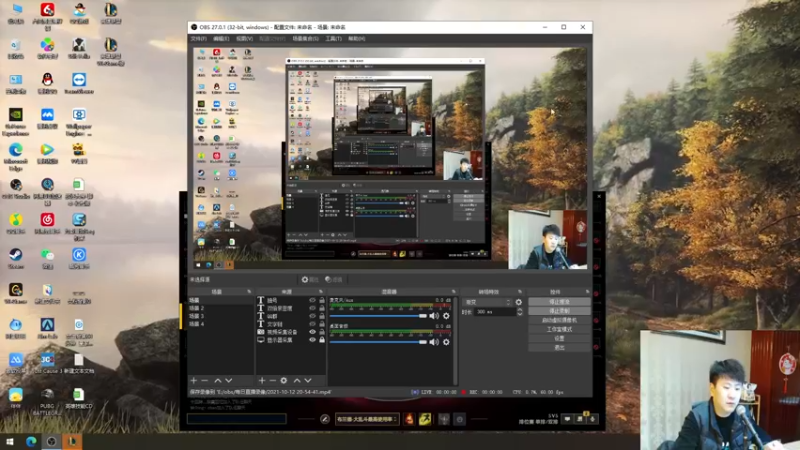Click chat input field in game client
The image size is (800, 450).
[237, 419]
